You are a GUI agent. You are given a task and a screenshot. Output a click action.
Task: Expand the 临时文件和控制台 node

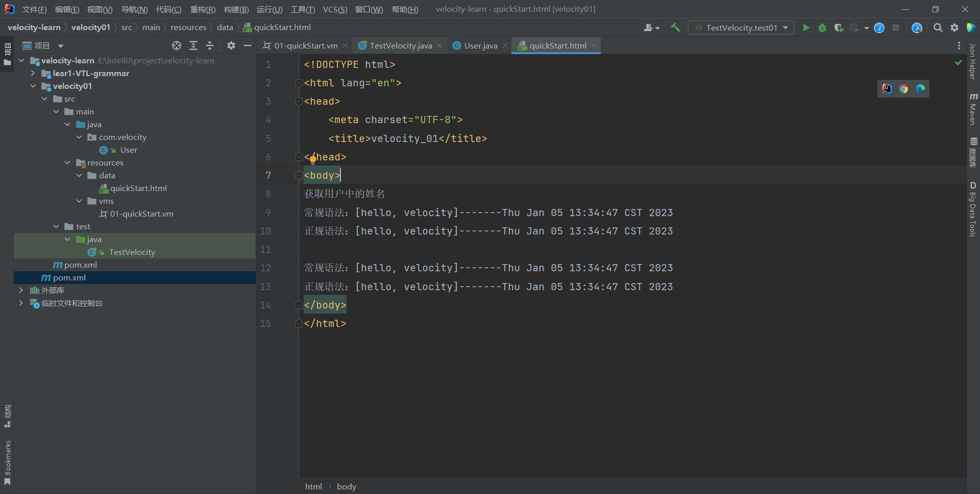coord(21,303)
